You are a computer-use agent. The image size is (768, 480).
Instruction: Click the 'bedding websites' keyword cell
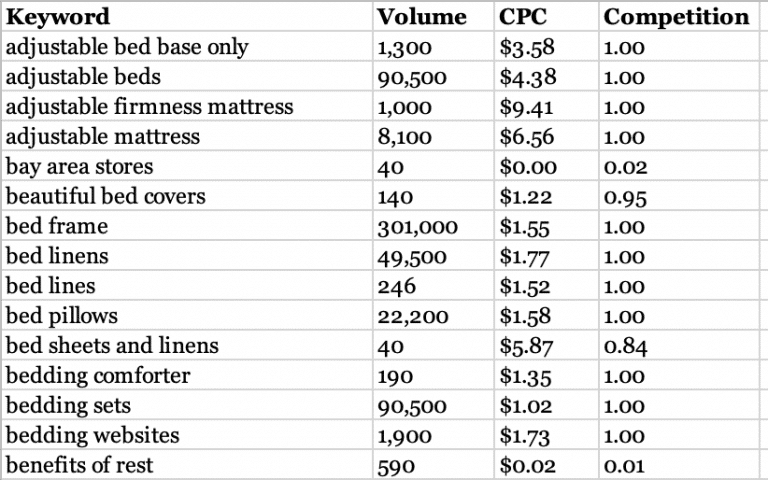[x=187, y=435]
